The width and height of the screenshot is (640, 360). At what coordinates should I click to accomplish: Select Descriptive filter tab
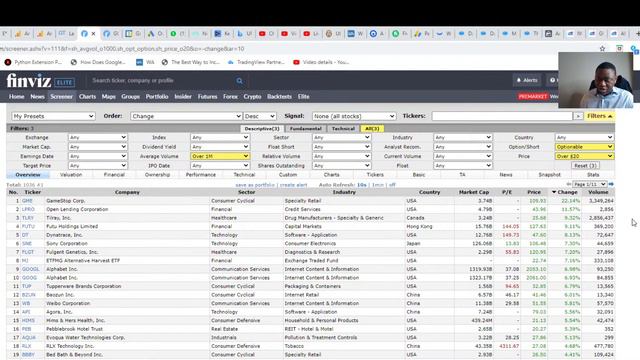[x=262, y=129]
